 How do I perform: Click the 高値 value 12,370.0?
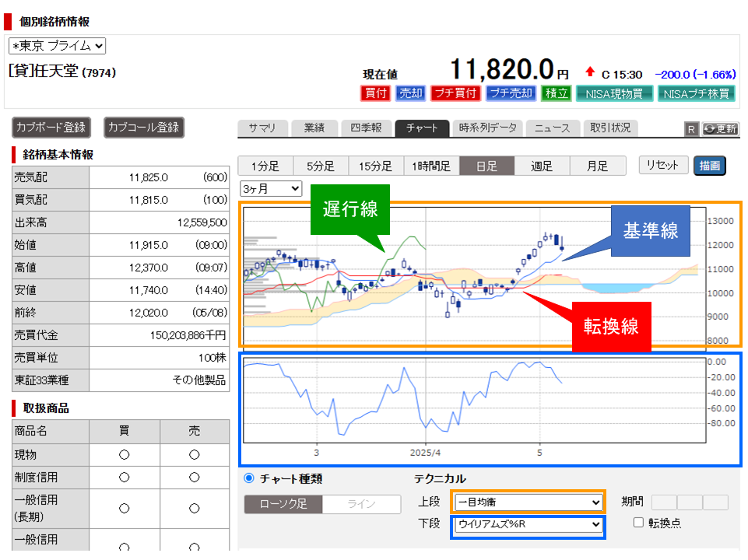[149, 268]
